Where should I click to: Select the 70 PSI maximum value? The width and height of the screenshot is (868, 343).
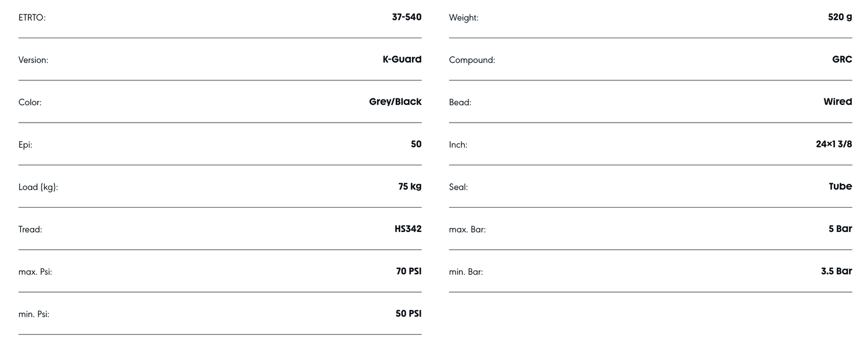coord(409,271)
